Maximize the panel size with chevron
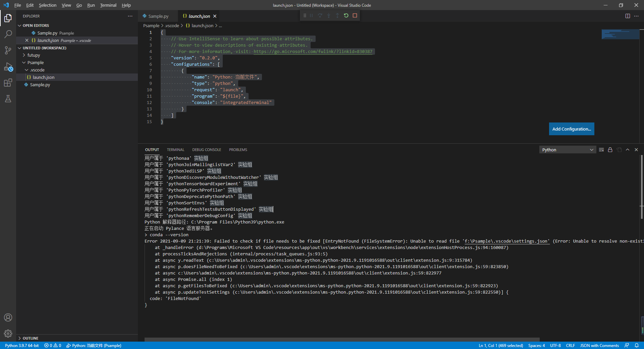The image size is (644, 349). click(x=628, y=150)
